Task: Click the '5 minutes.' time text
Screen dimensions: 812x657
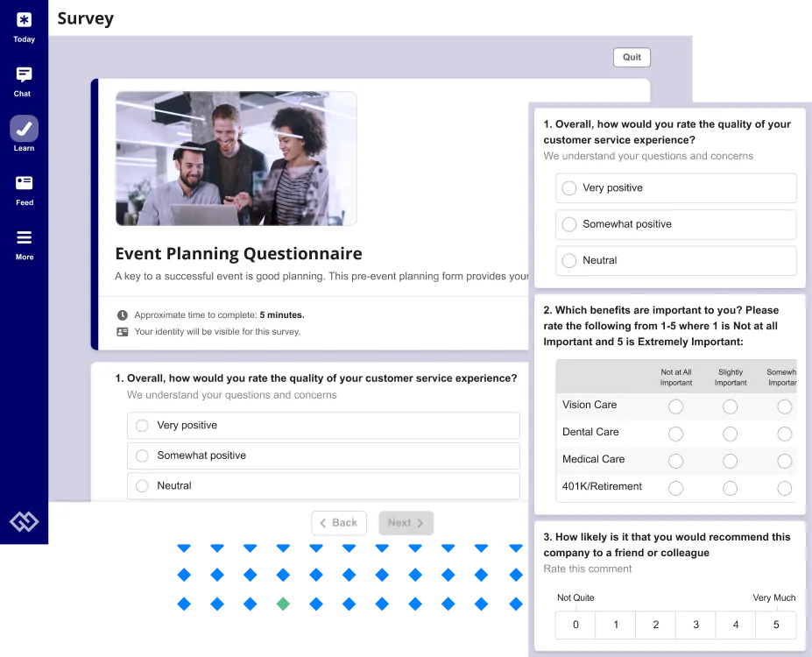Action: tap(282, 314)
